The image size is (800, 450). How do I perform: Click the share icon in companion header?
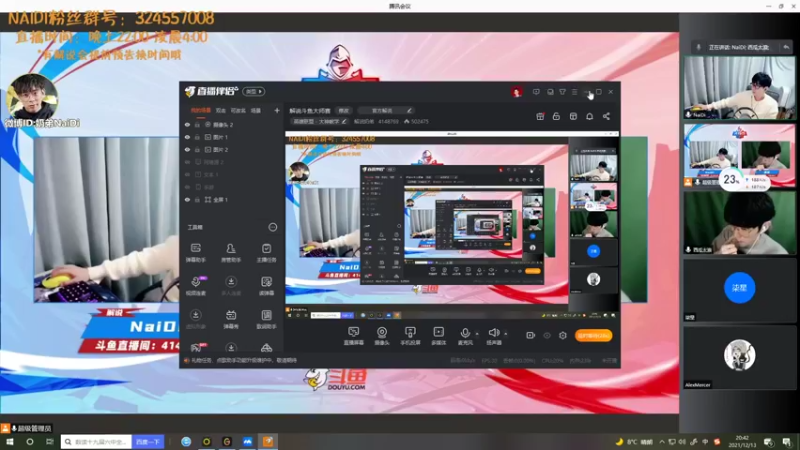pos(606,116)
